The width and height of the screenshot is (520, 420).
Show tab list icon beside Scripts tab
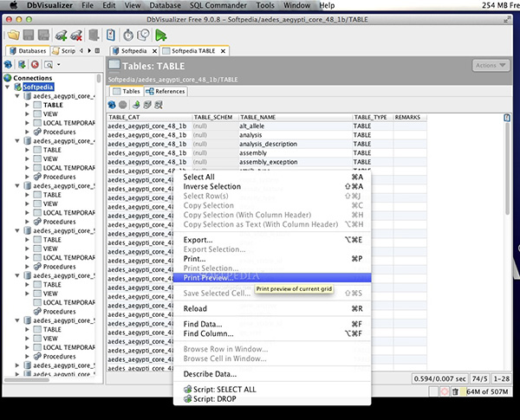(x=97, y=51)
